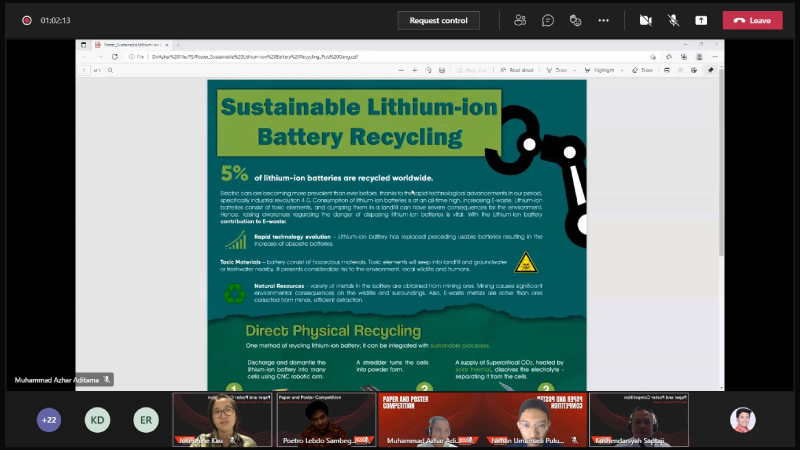This screenshot has height=450, width=800.
Task: Open the meeting chat
Action: (548, 20)
